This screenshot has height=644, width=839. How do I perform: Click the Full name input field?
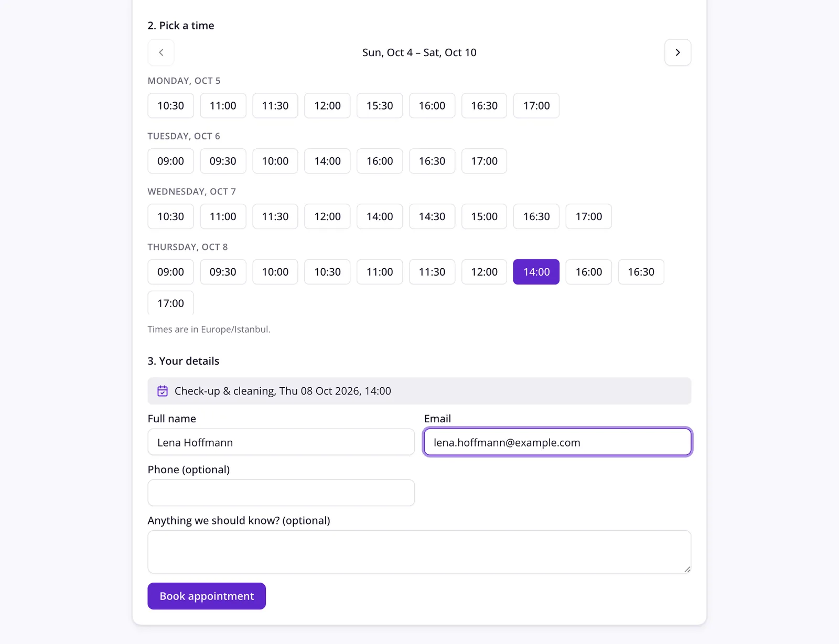(281, 442)
